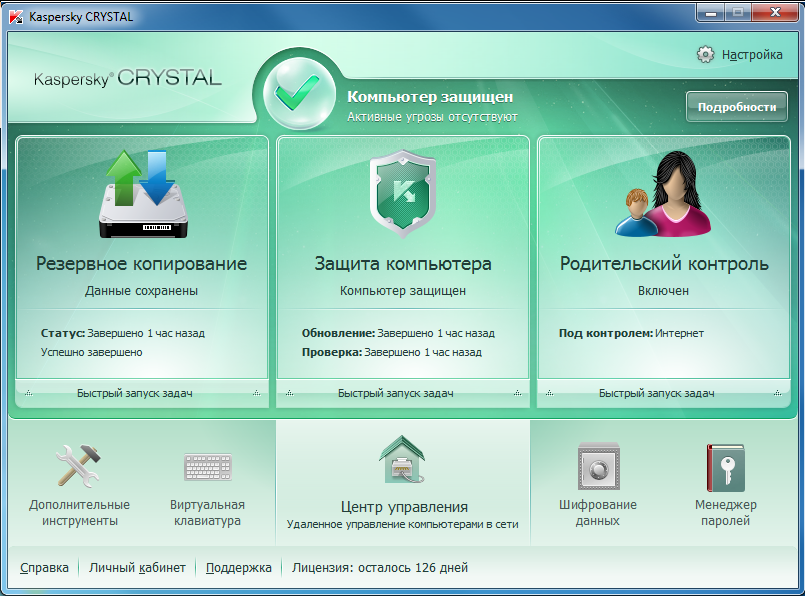Click the backup hard drive arrows icon
The width and height of the screenshot is (805, 598).
(x=142, y=193)
